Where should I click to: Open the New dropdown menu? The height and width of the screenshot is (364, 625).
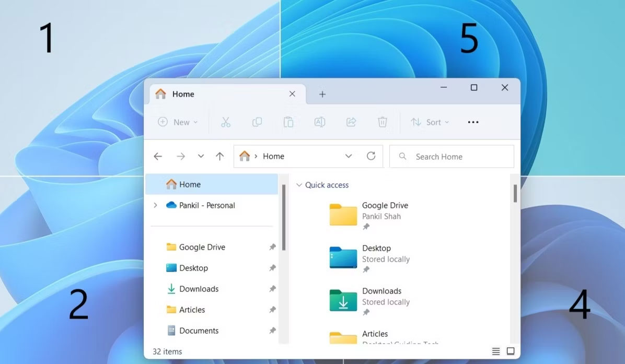[178, 122]
